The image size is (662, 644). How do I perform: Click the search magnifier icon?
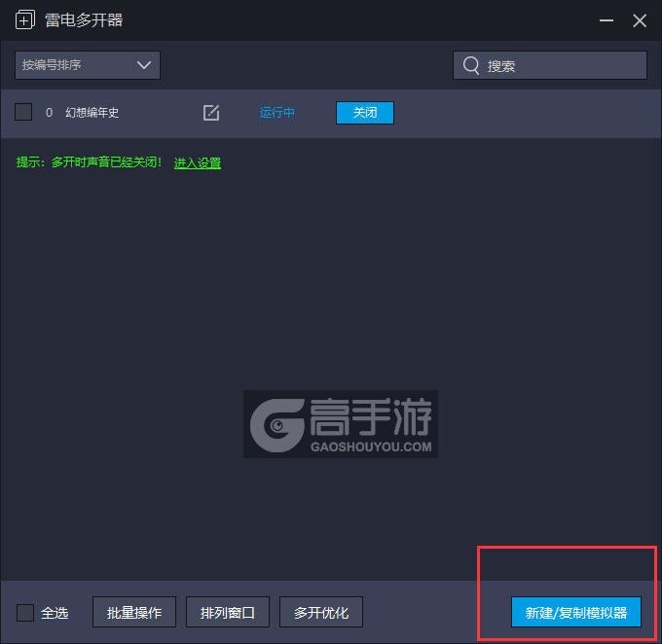(x=471, y=65)
